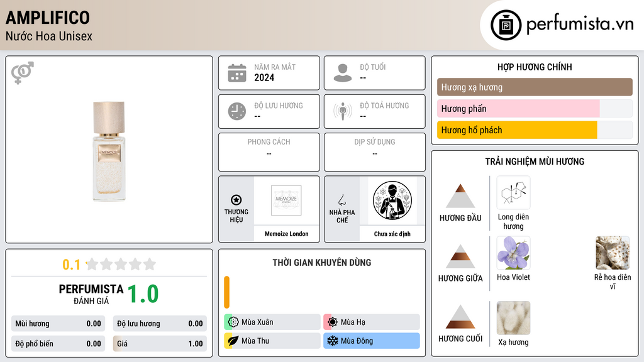This screenshot has height=362, width=644.
Task: Click the year value 2024
Action: click(x=264, y=77)
